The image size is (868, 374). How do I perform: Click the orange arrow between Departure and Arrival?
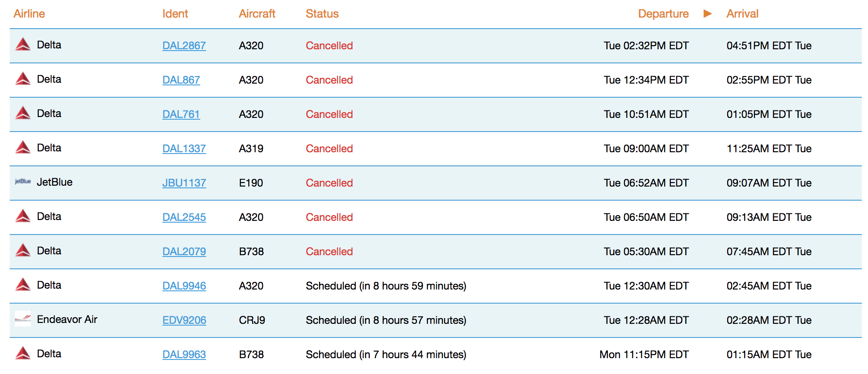[x=707, y=14]
